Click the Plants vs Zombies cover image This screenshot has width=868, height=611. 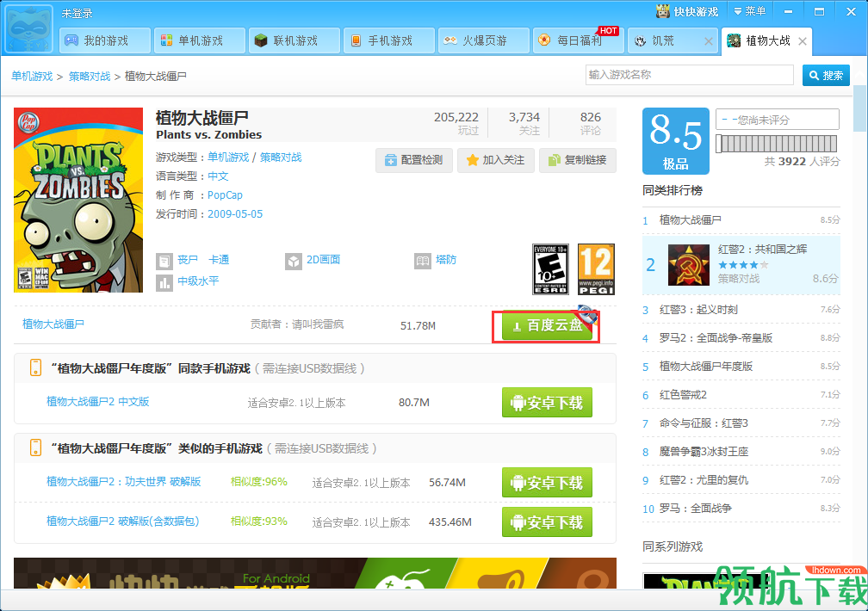coord(78,200)
